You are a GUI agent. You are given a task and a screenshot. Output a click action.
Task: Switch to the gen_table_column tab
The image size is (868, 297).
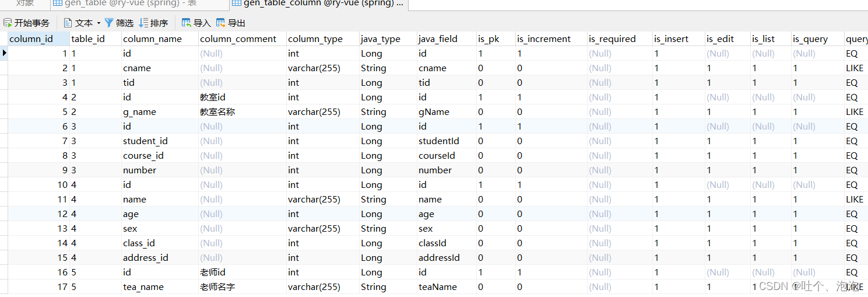coord(319,5)
